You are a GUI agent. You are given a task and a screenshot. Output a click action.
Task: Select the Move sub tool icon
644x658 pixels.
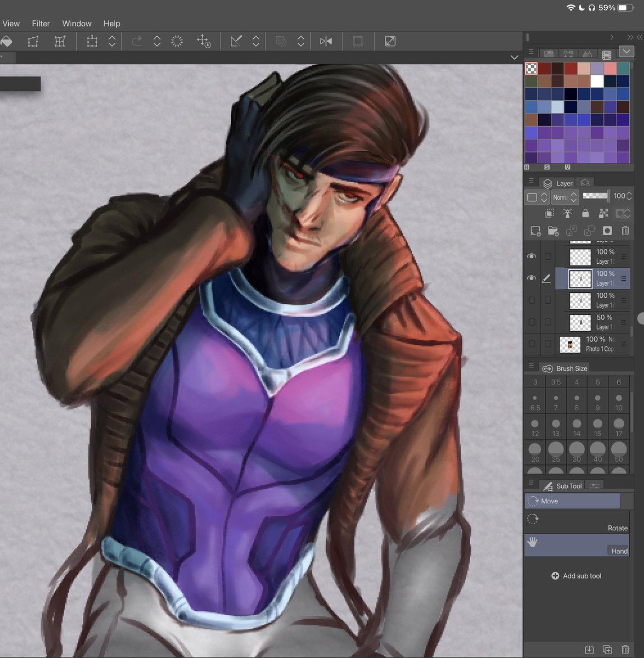coord(532,501)
